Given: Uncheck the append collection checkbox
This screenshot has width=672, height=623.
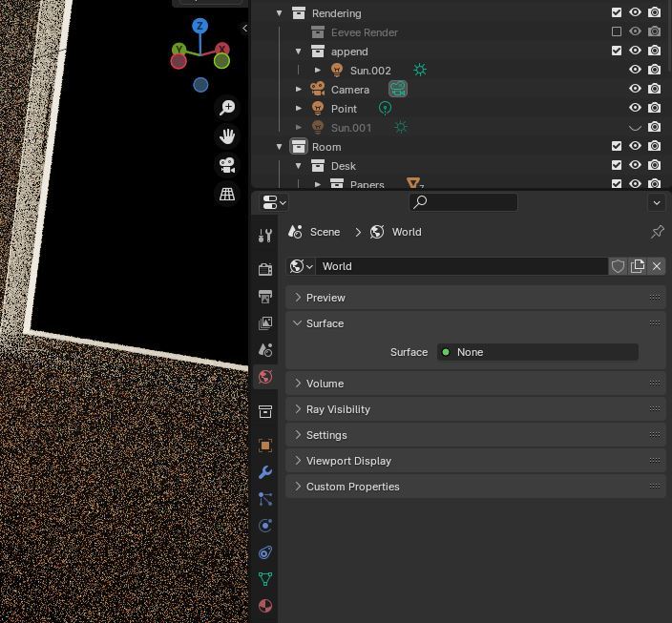Looking at the screenshot, I should [x=617, y=51].
